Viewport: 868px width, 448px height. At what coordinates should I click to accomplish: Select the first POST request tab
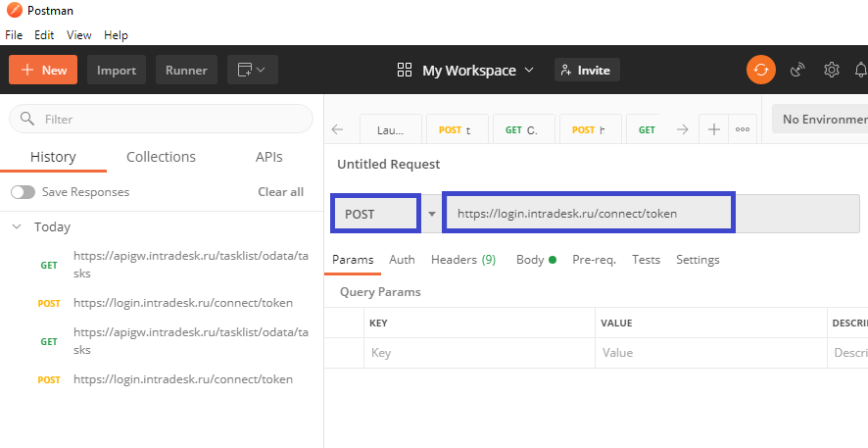pos(458,129)
